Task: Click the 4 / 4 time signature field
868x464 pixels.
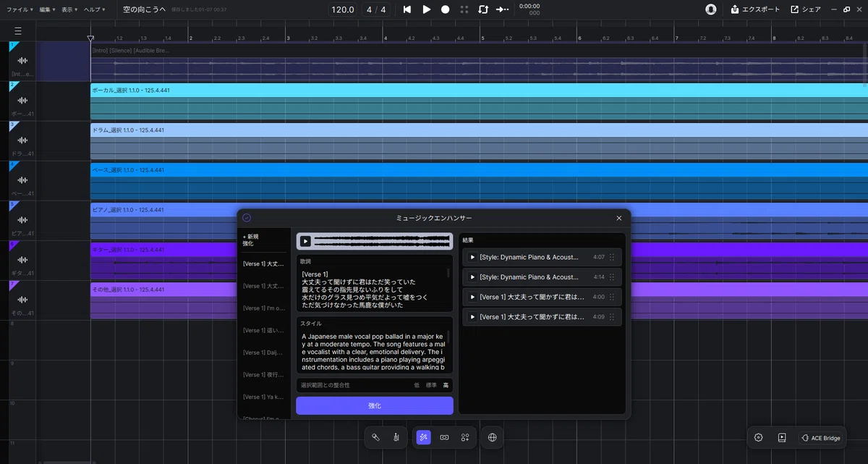Action: (376, 9)
